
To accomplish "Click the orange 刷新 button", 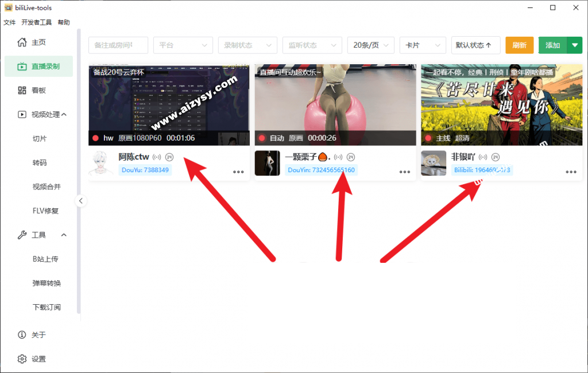I will (519, 45).
